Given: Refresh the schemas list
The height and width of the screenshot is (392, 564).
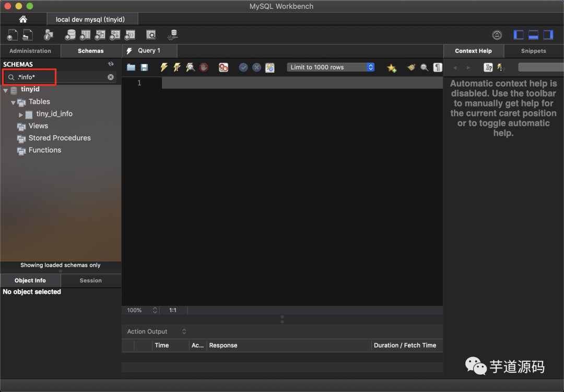Looking at the screenshot, I should [111, 64].
